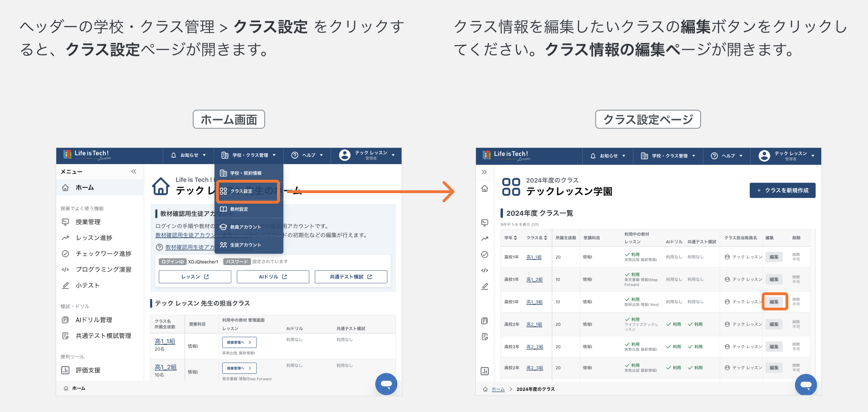Click the checkmark-circle icon in the collapsed sidebar
Viewport: 868px width, 412px height.
point(485,255)
